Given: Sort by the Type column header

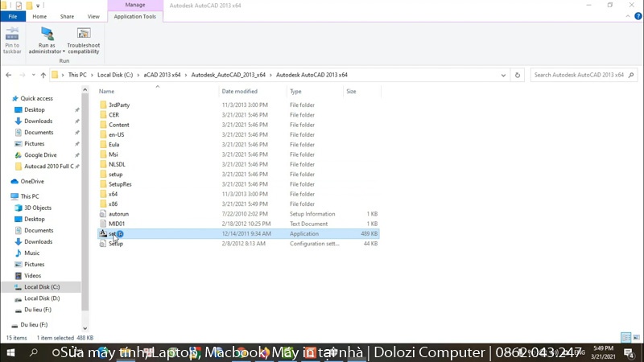Looking at the screenshot, I should (x=295, y=91).
